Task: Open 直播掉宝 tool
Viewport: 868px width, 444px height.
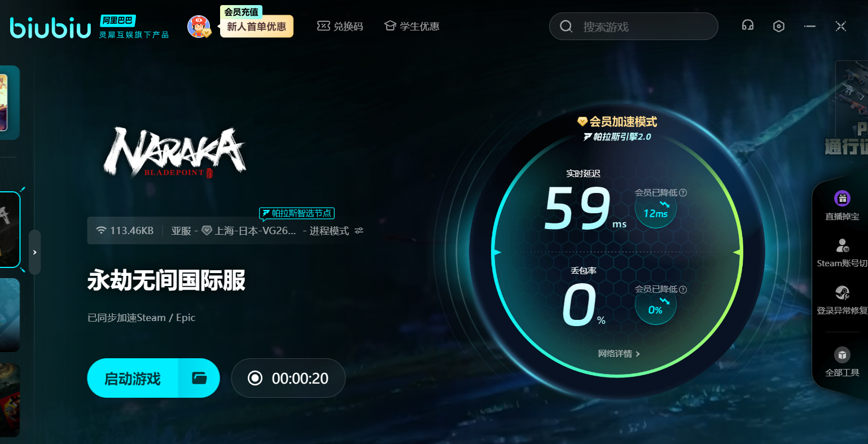Action: point(842,205)
